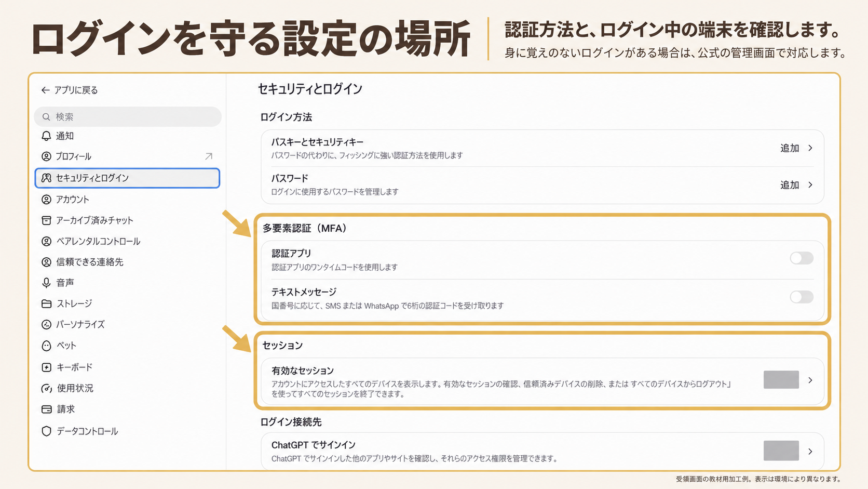
Task: Click the keyboard icon beside キーボード
Action: pyautogui.click(x=46, y=367)
